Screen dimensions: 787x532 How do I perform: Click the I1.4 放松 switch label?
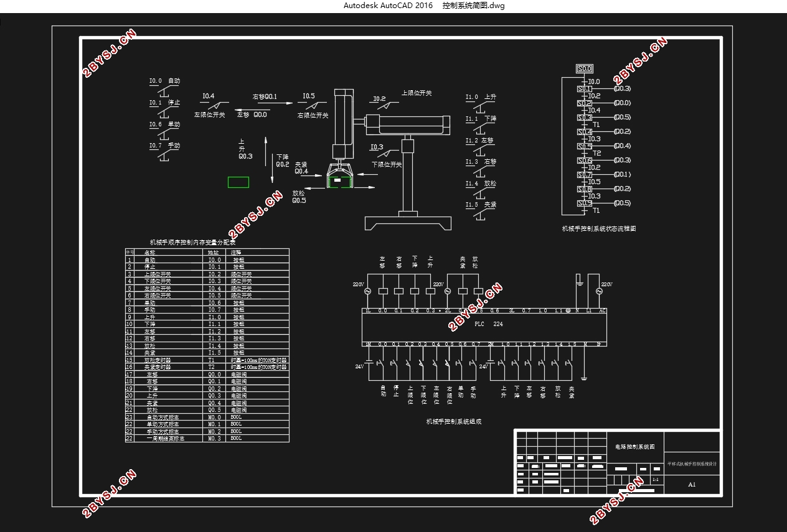coord(481,184)
